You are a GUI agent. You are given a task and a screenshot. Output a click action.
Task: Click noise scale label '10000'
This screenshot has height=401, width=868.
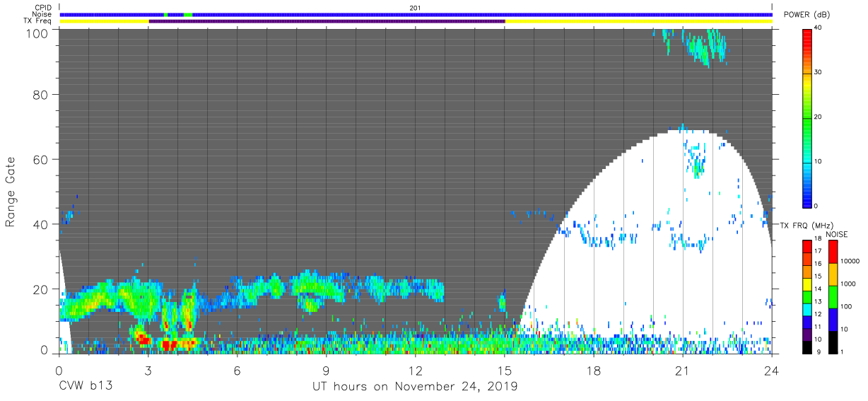pos(850,261)
